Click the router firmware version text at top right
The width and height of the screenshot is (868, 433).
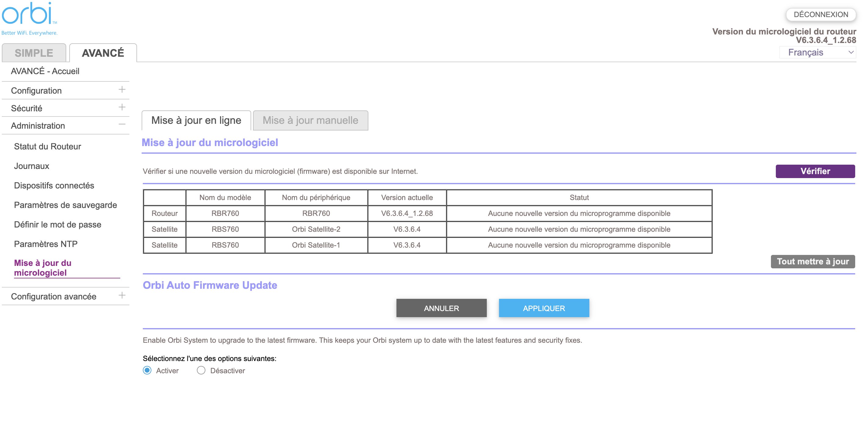point(784,36)
